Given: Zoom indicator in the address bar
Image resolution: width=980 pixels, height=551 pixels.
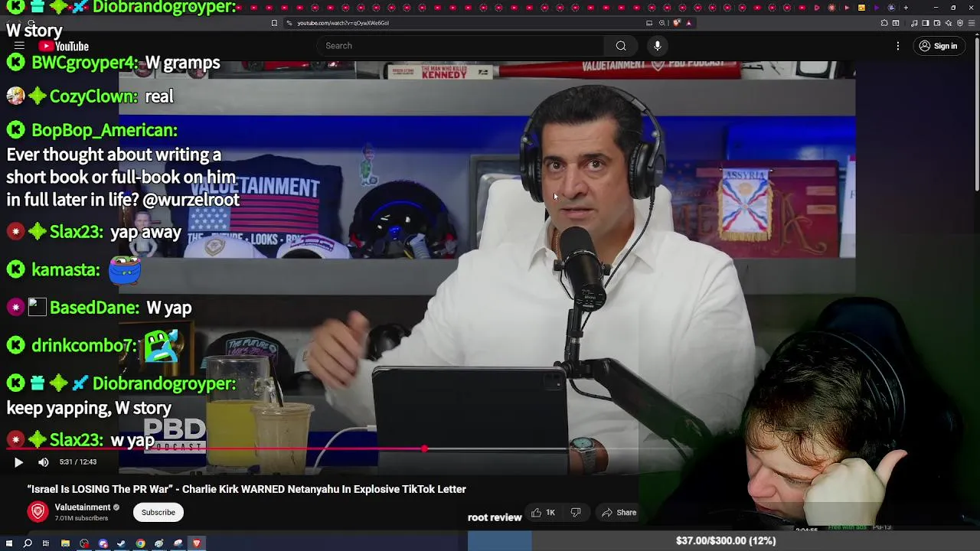Looking at the screenshot, I should tap(662, 23).
